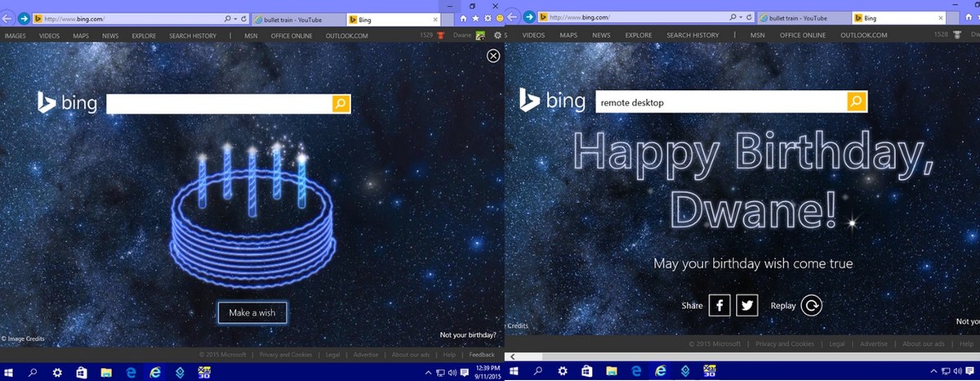The height and width of the screenshot is (381, 980).
Task: Share the birthday greeting on Facebook
Action: click(x=719, y=305)
